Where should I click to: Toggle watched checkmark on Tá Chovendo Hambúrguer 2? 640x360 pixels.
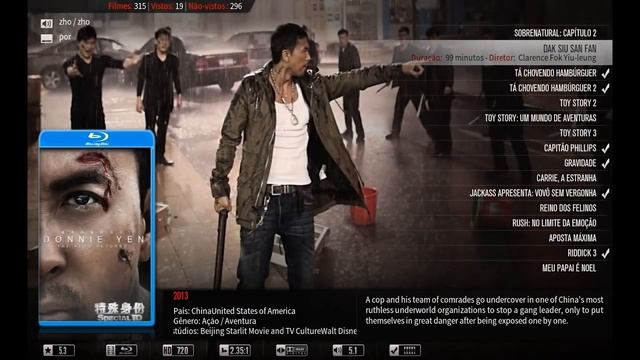[606, 88]
